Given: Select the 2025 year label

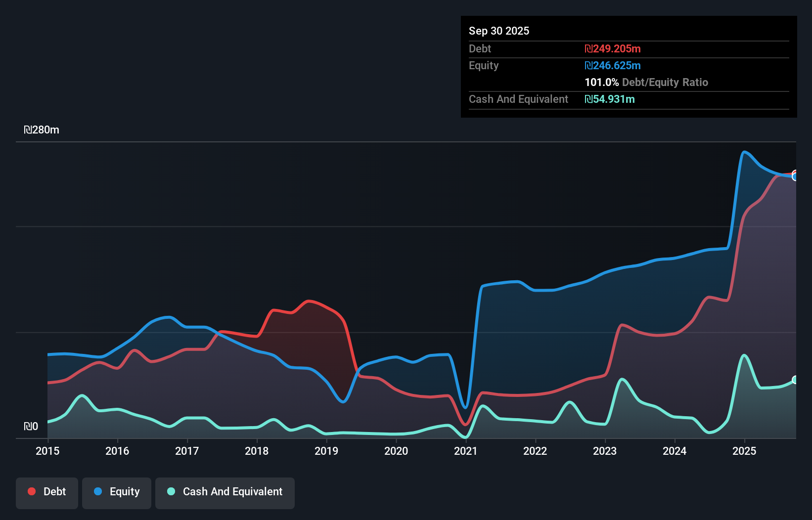Looking at the screenshot, I should pos(745,451).
